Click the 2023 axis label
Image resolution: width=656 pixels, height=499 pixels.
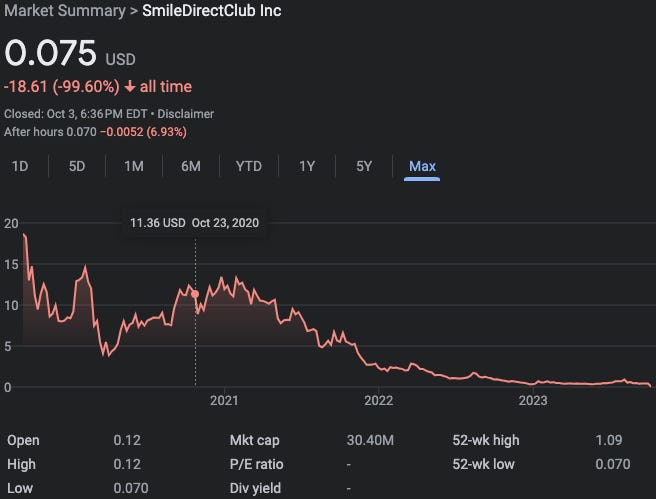[533, 401]
